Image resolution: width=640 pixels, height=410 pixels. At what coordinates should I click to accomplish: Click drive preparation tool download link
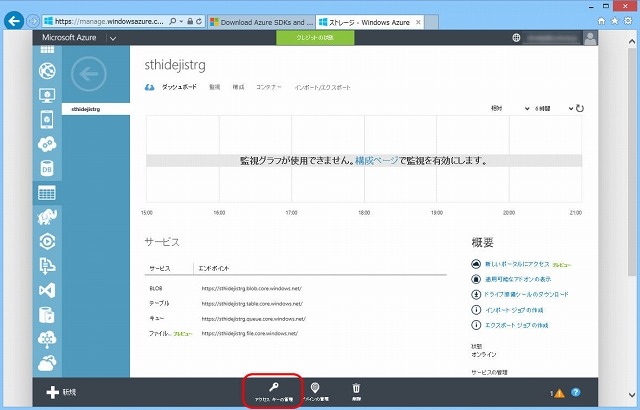(526, 294)
